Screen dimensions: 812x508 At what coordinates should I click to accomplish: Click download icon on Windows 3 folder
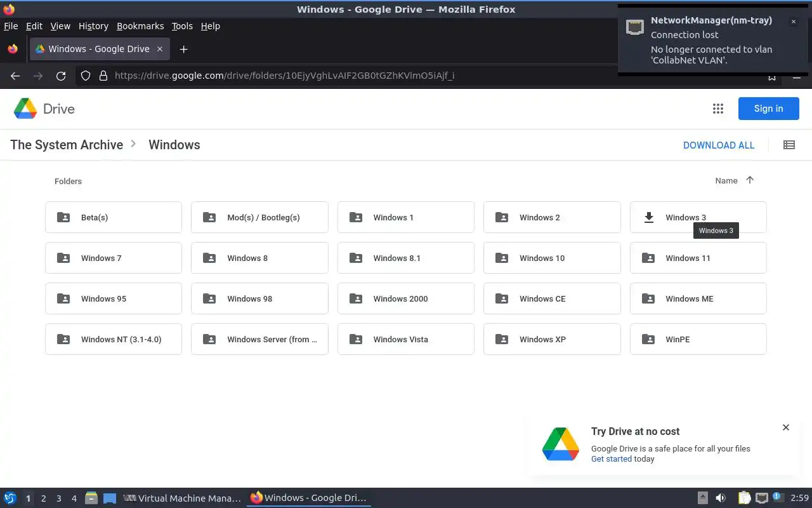point(648,217)
